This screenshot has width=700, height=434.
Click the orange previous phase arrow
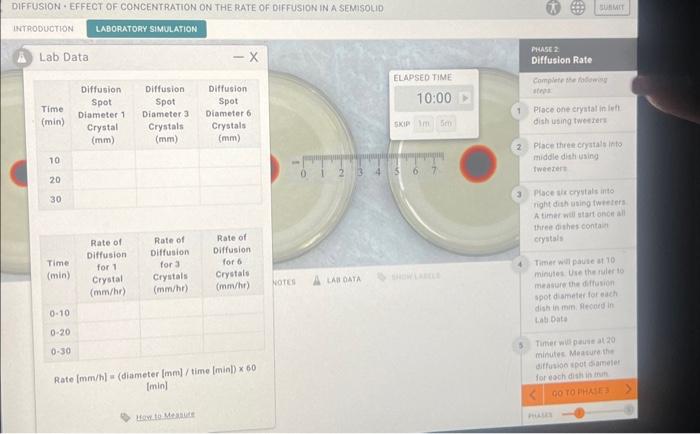pyautogui.click(x=532, y=395)
